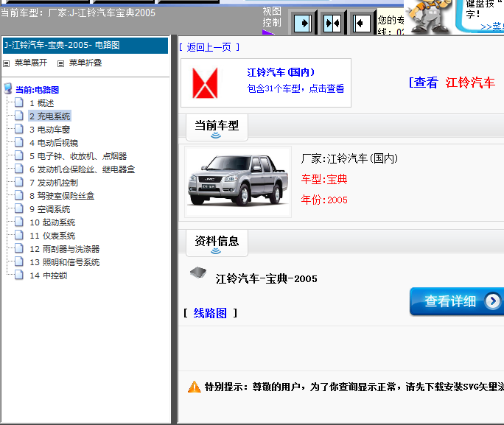Click the document icon for 3 电动车窗
The height and width of the screenshot is (425, 504).
click(x=19, y=129)
